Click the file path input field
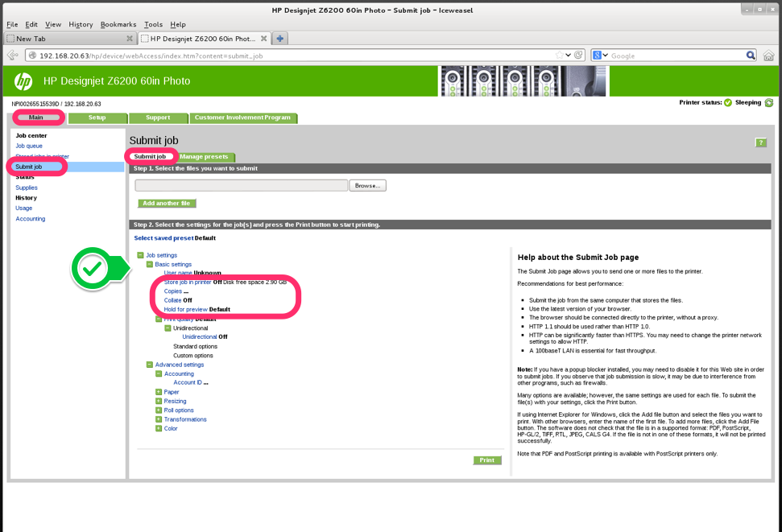 click(241, 185)
